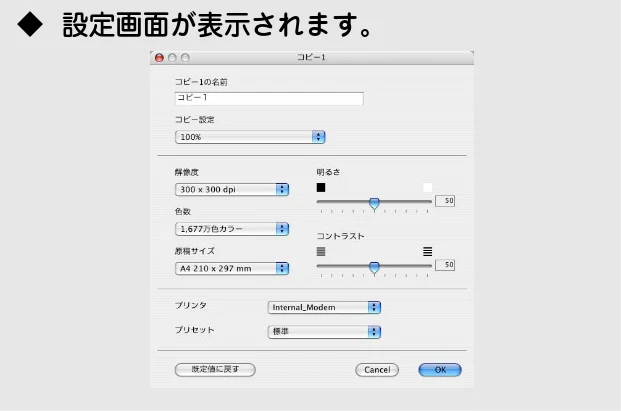The width and height of the screenshot is (621, 411).
Task: Click the Cancel button
Action: 377,370
